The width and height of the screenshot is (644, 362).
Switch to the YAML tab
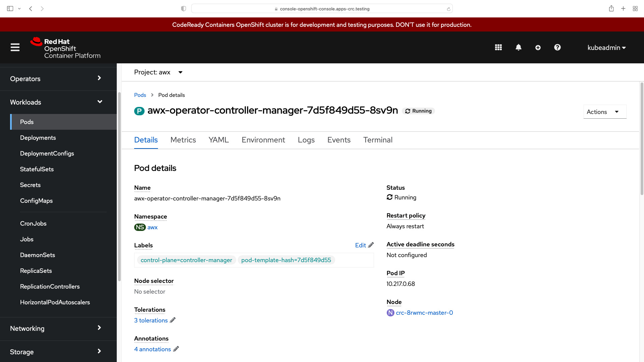tap(218, 140)
